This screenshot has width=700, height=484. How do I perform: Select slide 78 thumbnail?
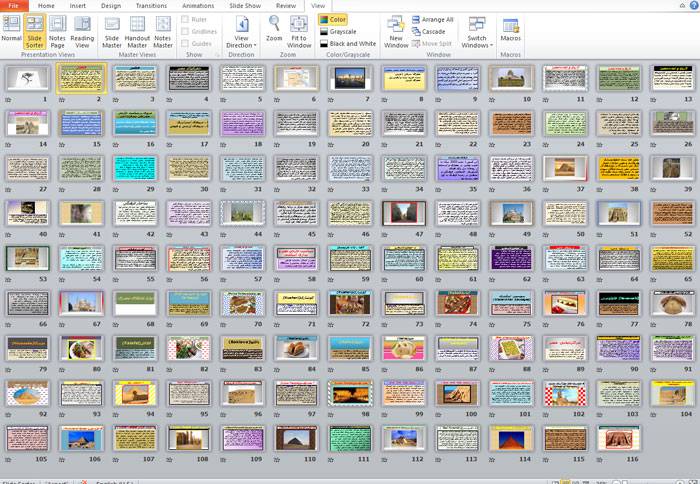click(x=672, y=303)
